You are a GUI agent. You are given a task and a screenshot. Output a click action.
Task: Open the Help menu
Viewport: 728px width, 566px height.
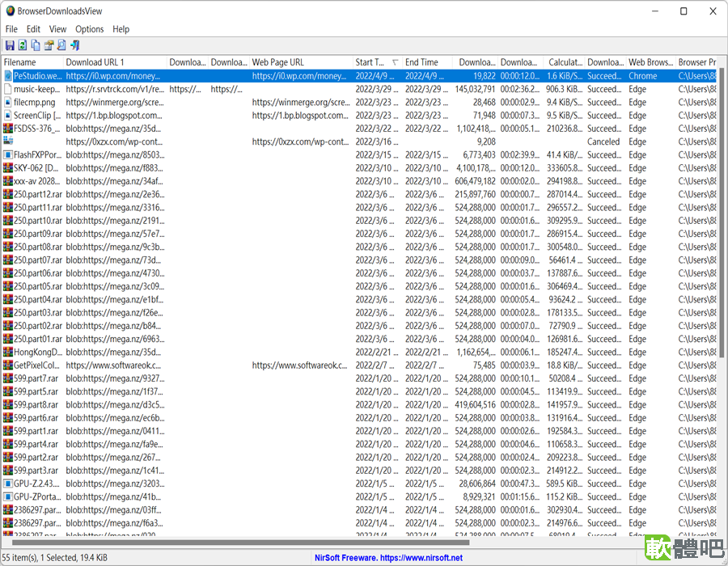(x=121, y=29)
